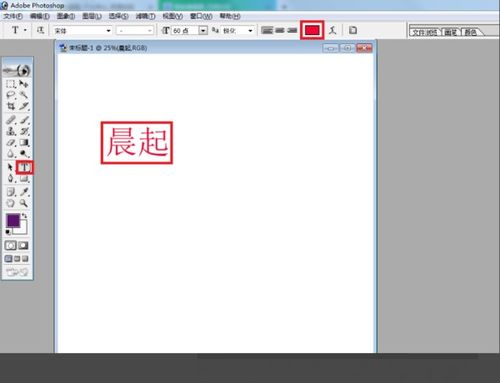Switch to Quick Mask mode

pyautogui.click(x=23, y=246)
